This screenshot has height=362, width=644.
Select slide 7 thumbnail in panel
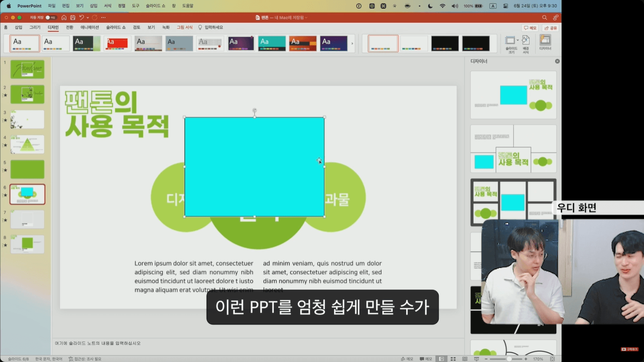27,219
